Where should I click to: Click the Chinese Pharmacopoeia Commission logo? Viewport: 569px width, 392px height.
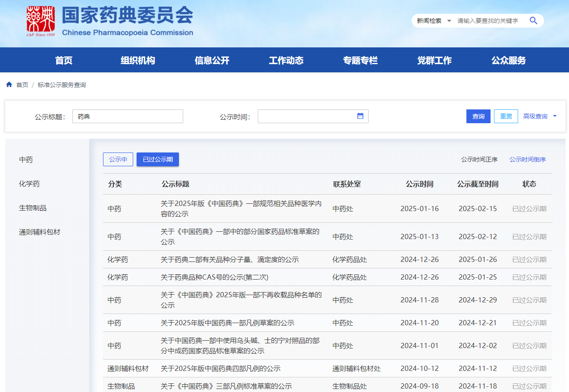tap(41, 21)
